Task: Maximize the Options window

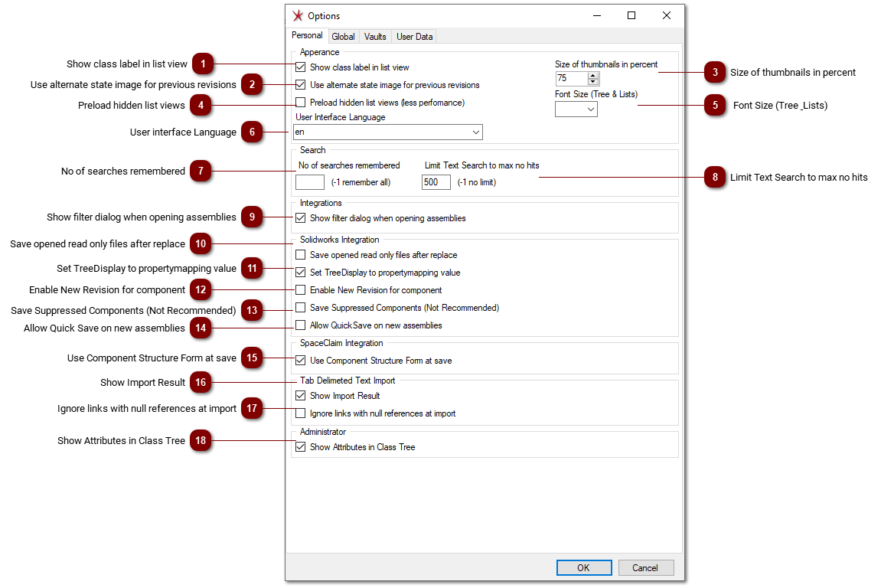Action: pos(631,16)
